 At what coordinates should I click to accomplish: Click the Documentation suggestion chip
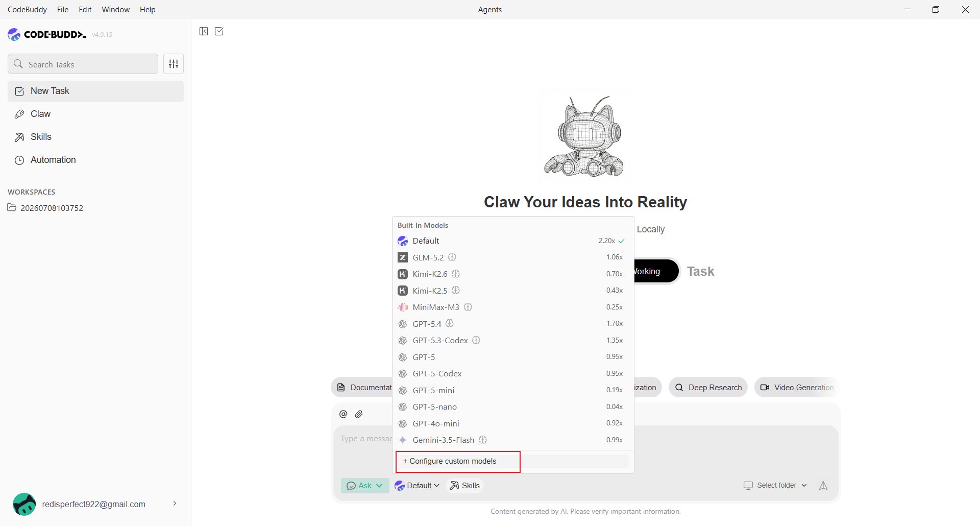pyautogui.click(x=361, y=388)
